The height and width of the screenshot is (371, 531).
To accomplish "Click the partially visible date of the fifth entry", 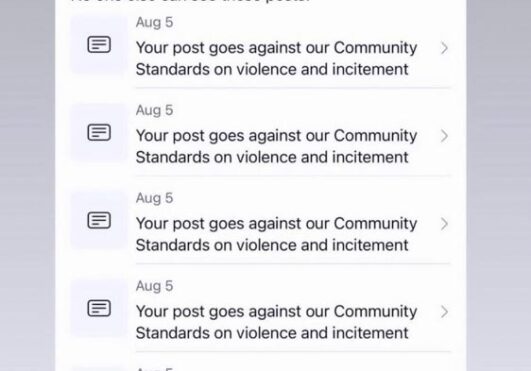I will tap(154, 369).
